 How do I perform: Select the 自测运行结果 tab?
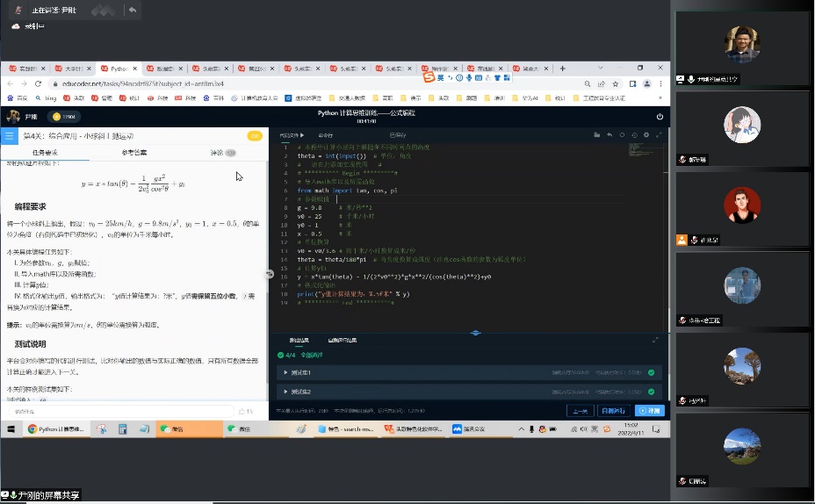coord(342,339)
